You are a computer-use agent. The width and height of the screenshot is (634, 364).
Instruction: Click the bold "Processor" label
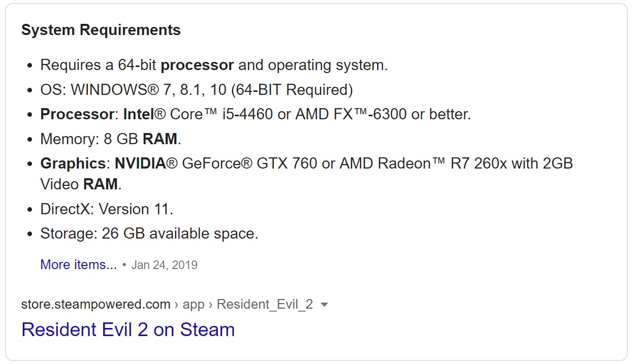(77, 114)
